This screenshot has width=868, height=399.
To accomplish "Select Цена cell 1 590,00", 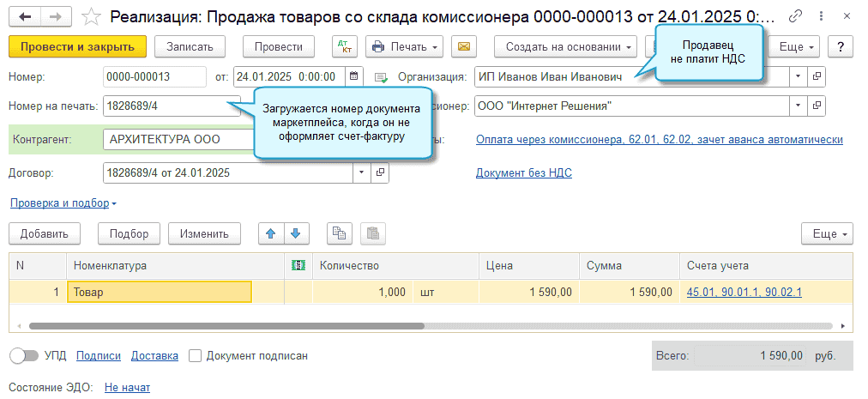I will coord(529,292).
